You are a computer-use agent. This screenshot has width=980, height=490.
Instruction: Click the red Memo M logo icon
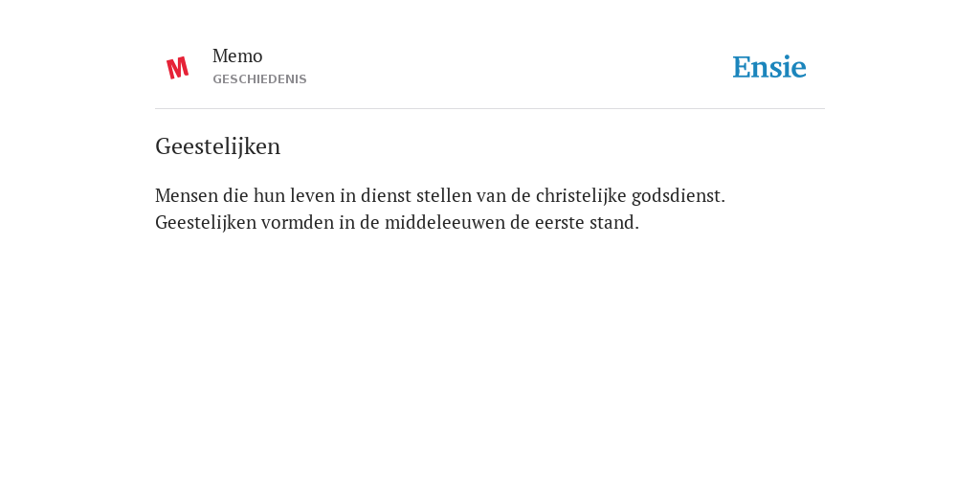[x=177, y=68]
